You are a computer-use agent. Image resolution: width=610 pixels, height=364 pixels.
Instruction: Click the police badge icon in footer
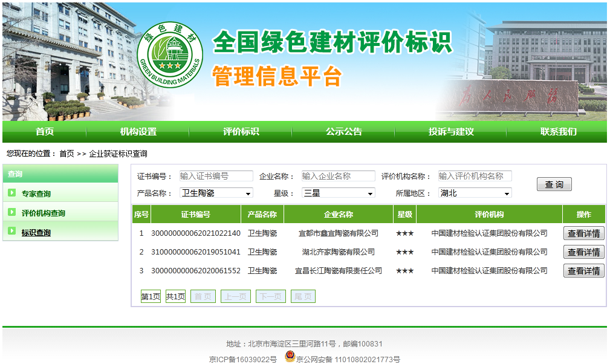290,358
